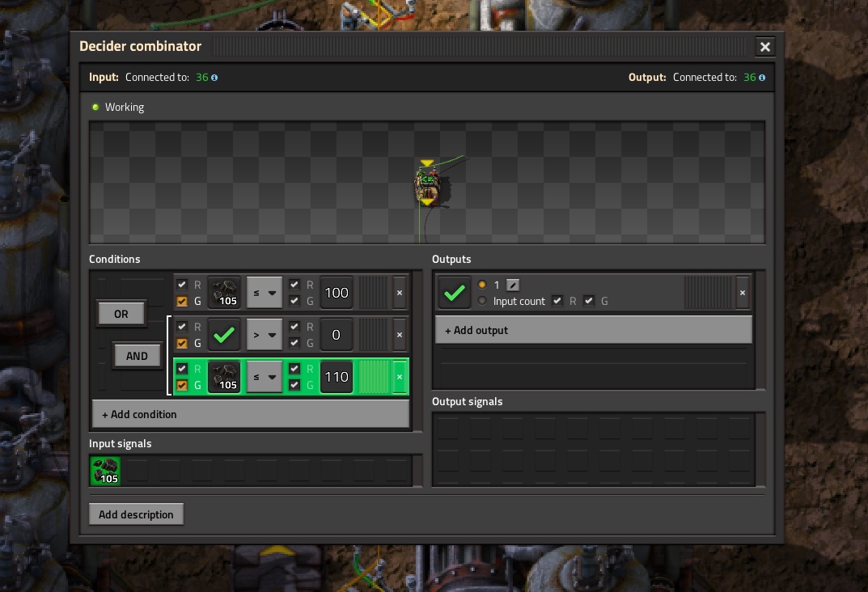This screenshot has height=592, width=868.
Task: Click coal signal in highlighted third condition
Action: [224, 377]
